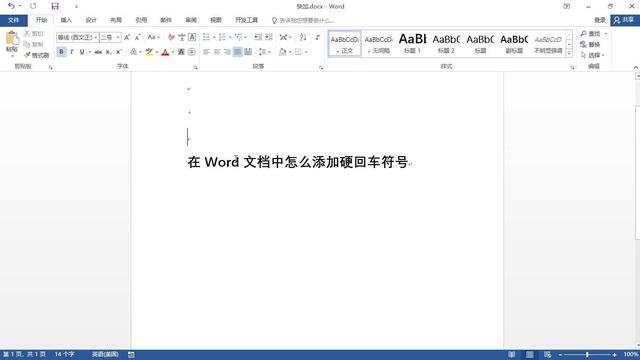The width and height of the screenshot is (640, 360).
Task: Click the Sort A-Z icon
Action: pos(303,37)
